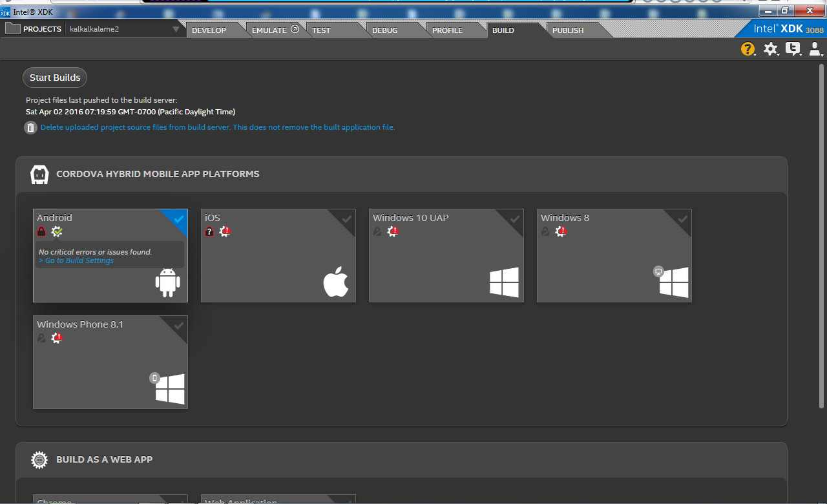Click the 'No critical errors or issues found.' message
The width and height of the screenshot is (827, 504).
[x=95, y=252]
